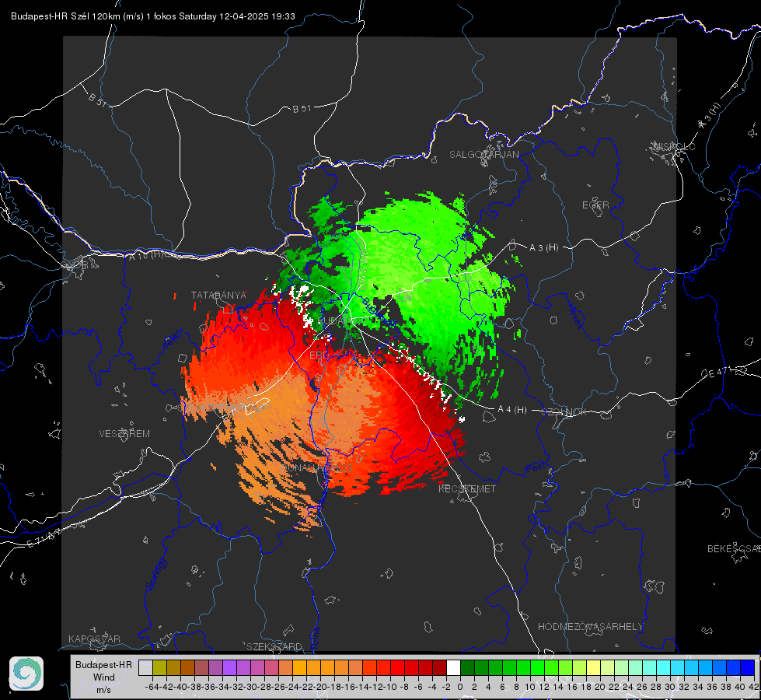This screenshot has height=700, width=761.
Task: Click the blue 'Fejér' county label
Action: click(174, 339)
